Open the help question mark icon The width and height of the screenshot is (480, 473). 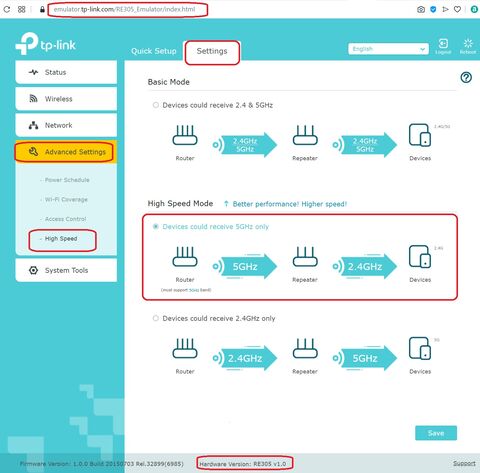pos(466,77)
